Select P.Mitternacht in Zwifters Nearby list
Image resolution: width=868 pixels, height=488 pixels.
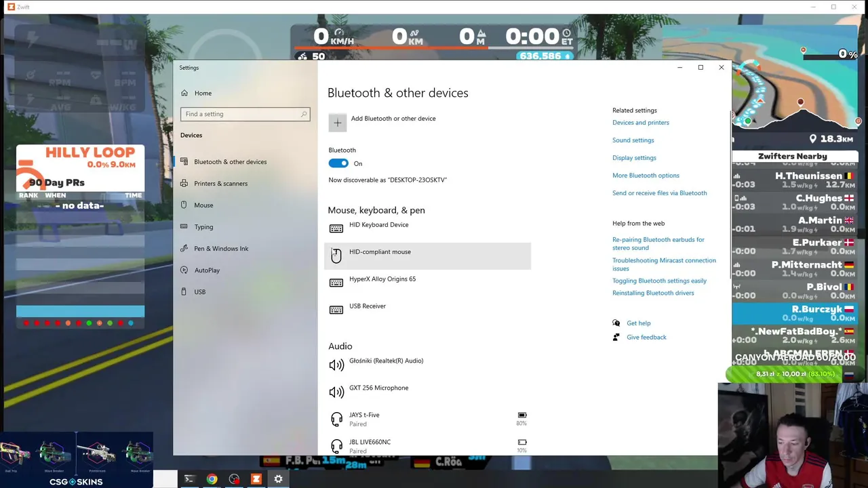click(795, 269)
